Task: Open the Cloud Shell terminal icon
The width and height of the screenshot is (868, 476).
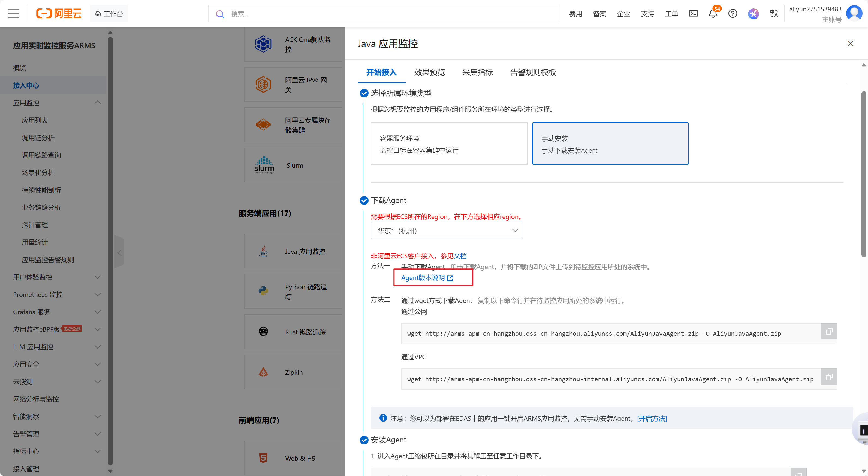Action: click(x=693, y=13)
